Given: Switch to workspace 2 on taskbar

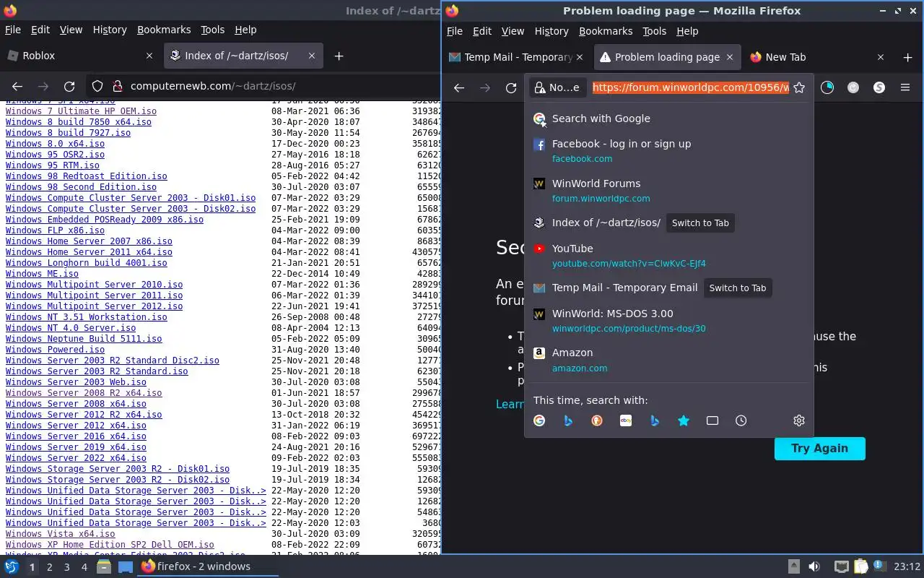Looking at the screenshot, I should 50,567.
